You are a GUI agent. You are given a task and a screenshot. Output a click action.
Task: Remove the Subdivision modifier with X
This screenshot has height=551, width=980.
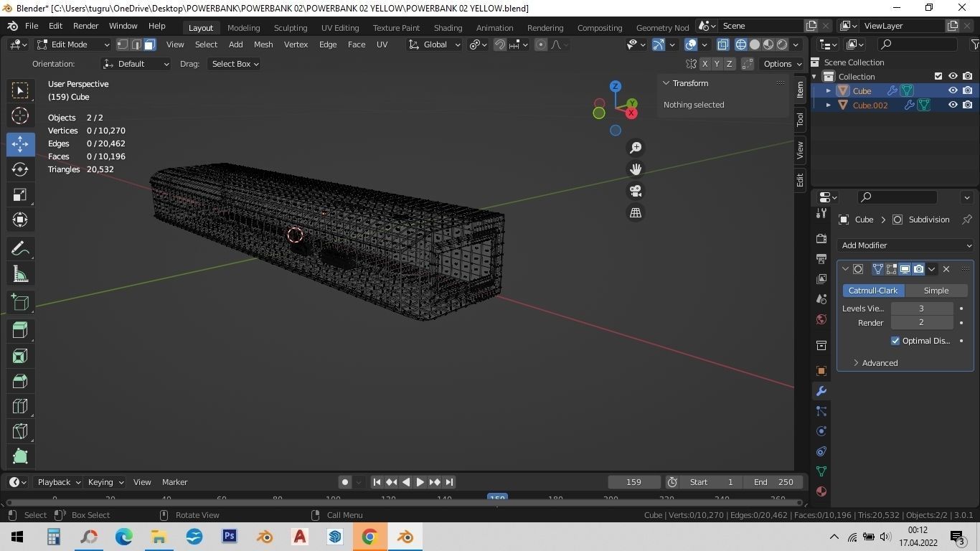tap(946, 269)
